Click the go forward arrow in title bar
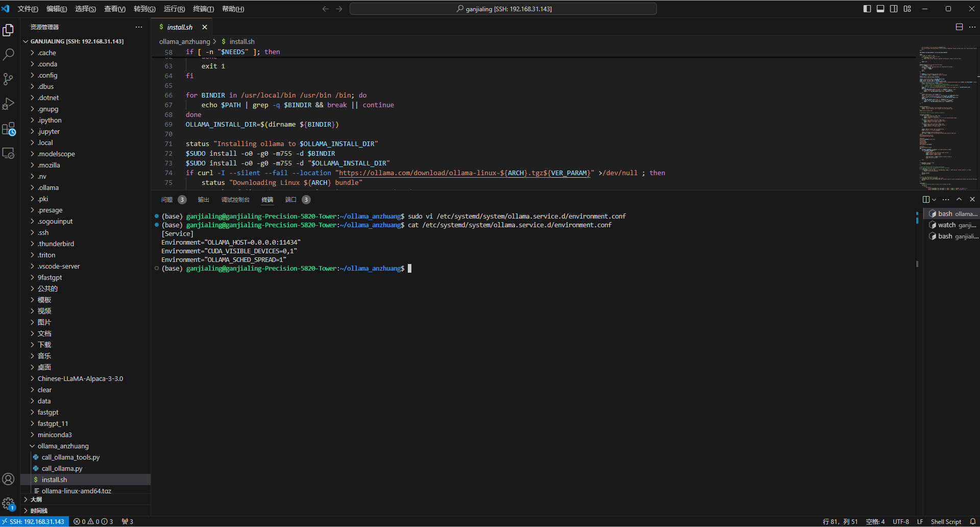 (x=339, y=9)
